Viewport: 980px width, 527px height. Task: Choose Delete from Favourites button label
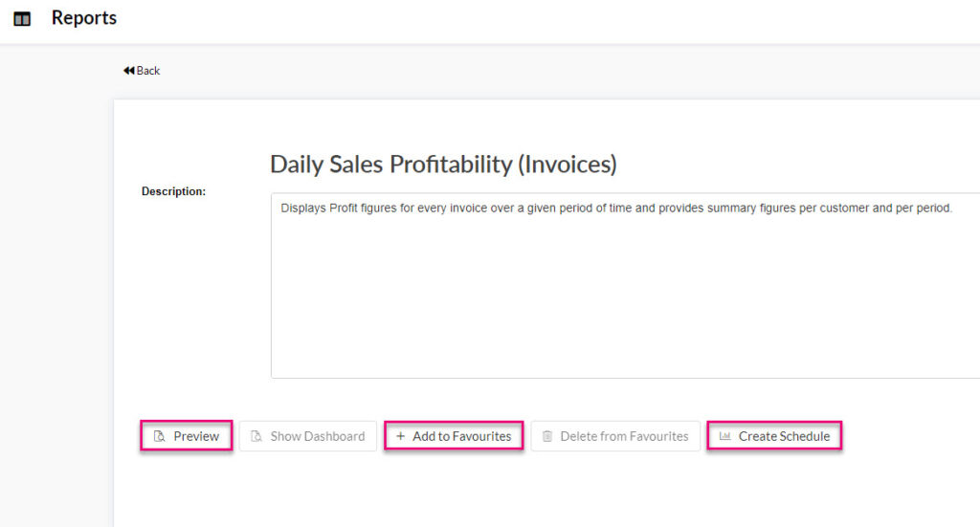[x=624, y=436]
